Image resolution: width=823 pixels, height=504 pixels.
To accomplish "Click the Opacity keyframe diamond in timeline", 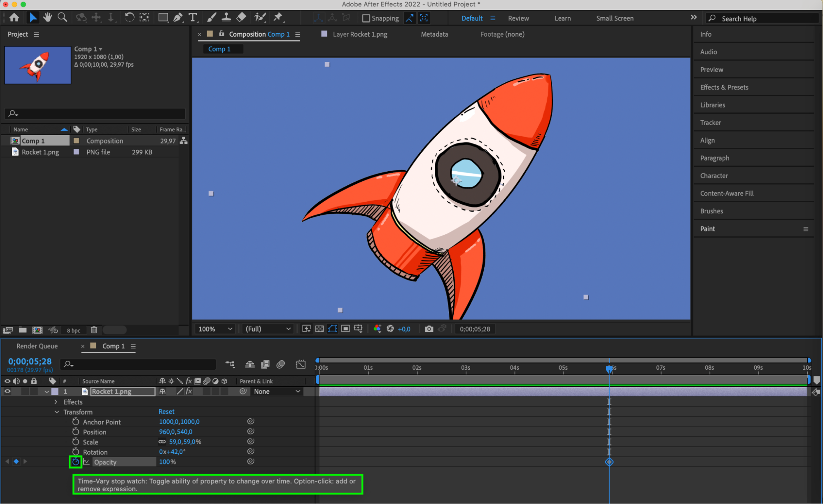I will pyautogui.click(x=609, y=462).
